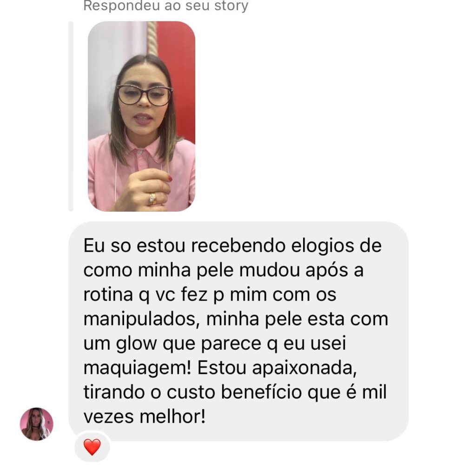Viewport: 476px width, 473px height.
Task: Tap the word 'story' in the header label
Action: (231, 6)
